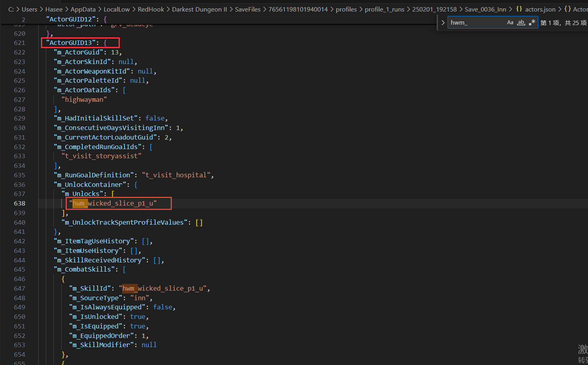Open the Users breadcrumb segment

(29, 9)
